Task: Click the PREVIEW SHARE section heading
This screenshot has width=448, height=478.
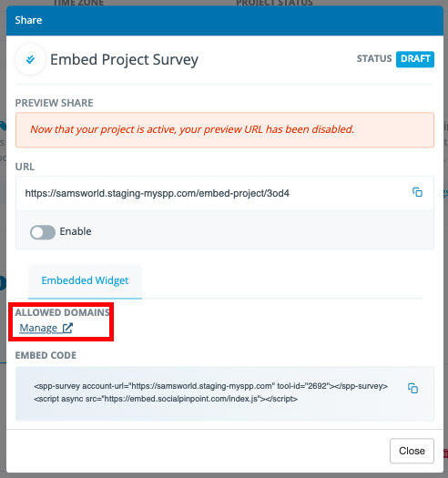Action: click(55, 103)
